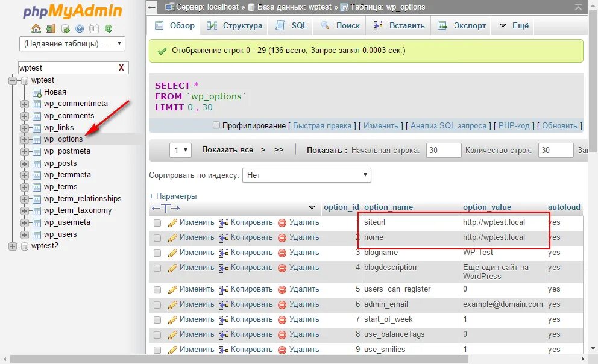Open the Ещё menu
The image size is (598, 364).
pyautogui.click(x=512, y=25)
